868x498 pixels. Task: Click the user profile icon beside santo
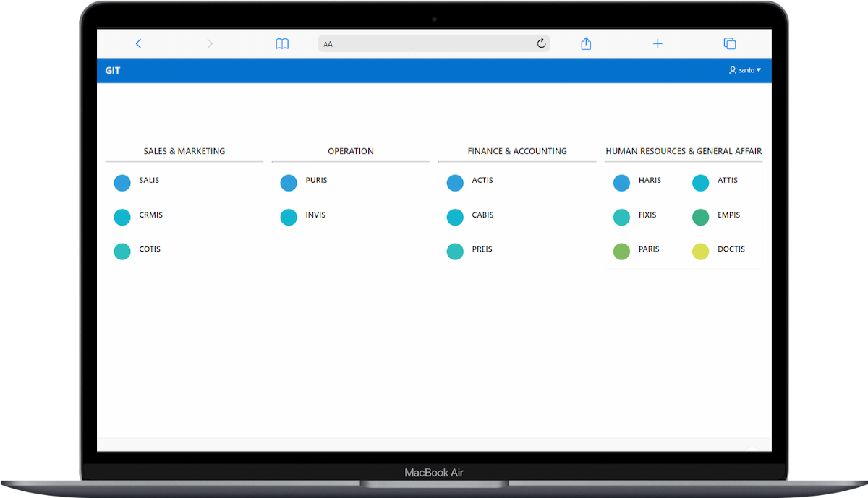[x=732, y=70]
